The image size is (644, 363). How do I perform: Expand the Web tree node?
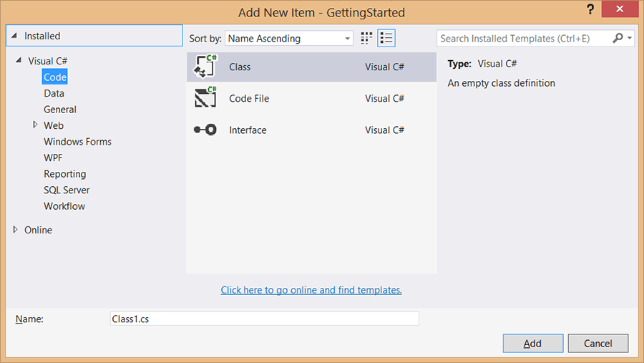[x=35, y=125]
